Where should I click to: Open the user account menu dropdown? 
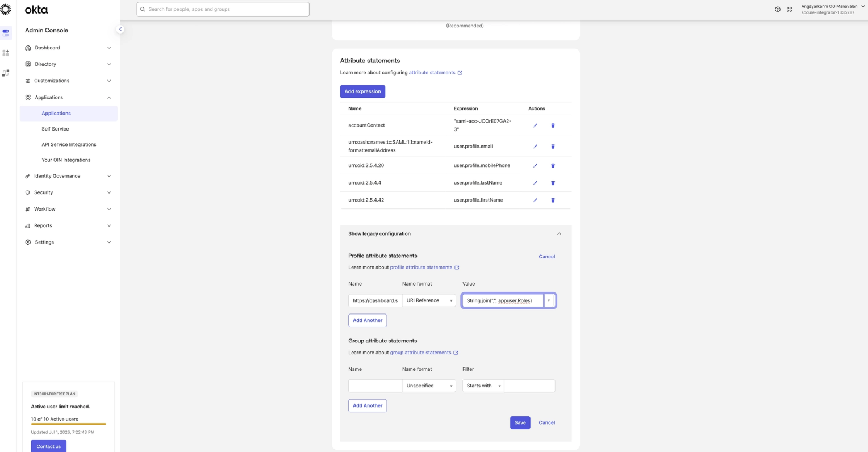click(832, 9)
